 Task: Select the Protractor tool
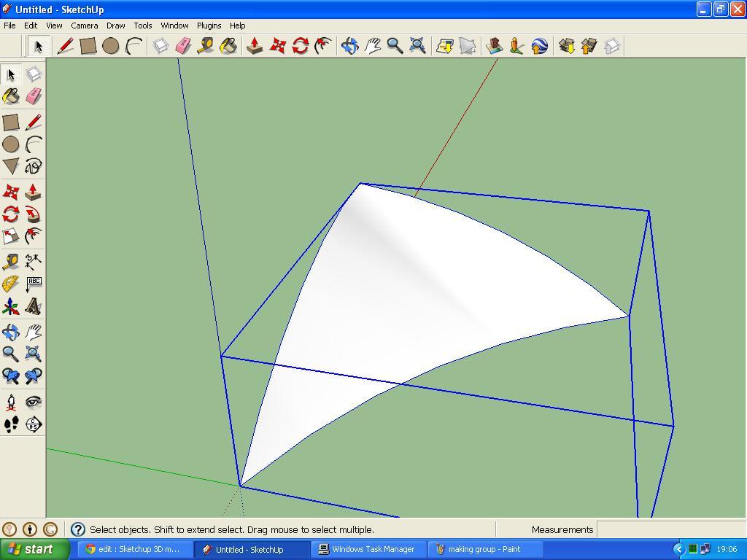click(x=11, y=284)
